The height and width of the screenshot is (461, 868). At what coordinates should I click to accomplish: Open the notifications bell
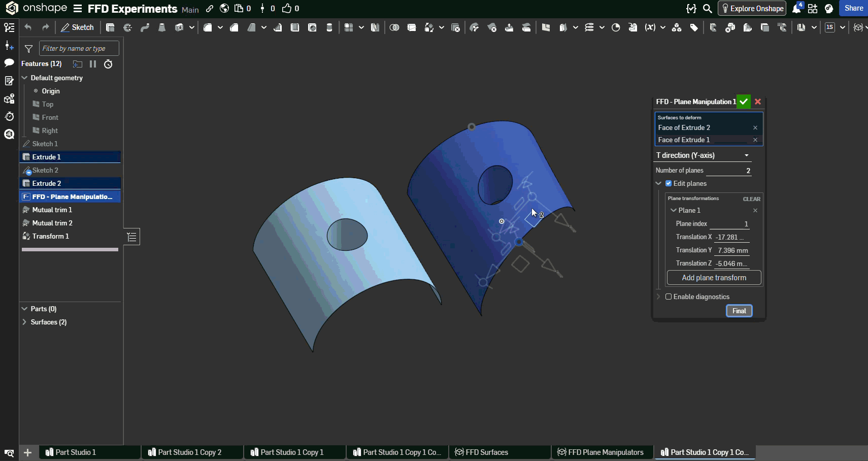tap(796, 9)
